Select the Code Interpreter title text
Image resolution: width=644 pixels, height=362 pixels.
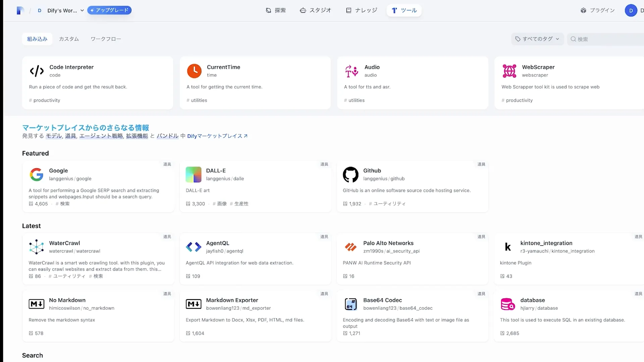tap(71, 67)
